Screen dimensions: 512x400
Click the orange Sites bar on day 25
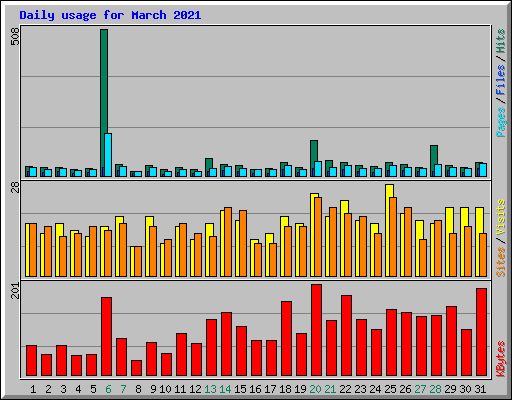[x=393, y=237]
